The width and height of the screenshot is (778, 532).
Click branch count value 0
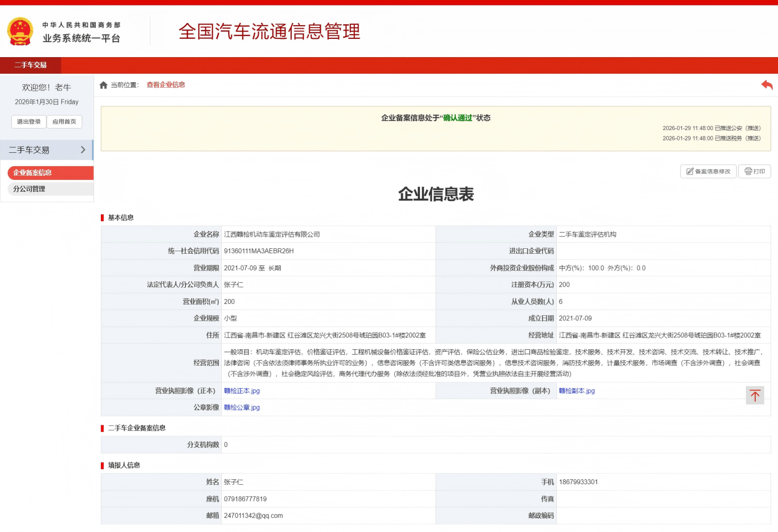[226, 445]
